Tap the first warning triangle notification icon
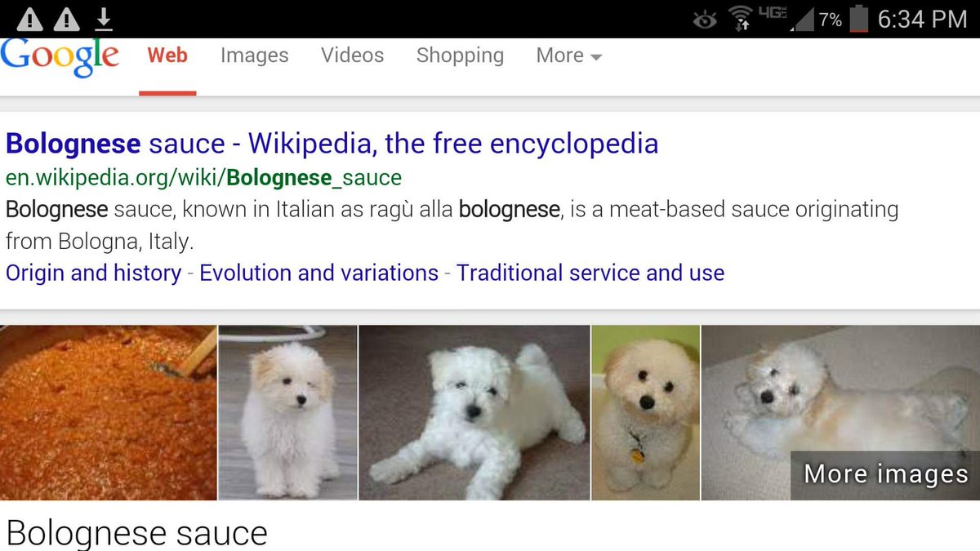 click(30, 19)
